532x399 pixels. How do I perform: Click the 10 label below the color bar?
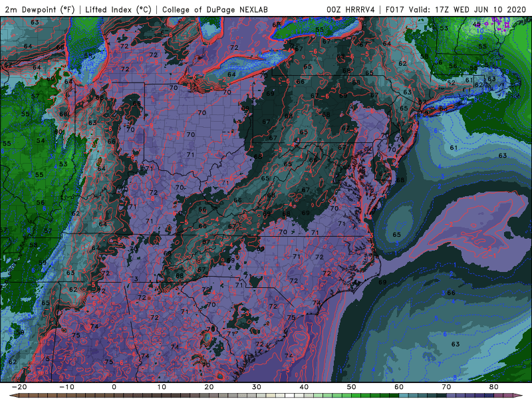tap(162, 387)
